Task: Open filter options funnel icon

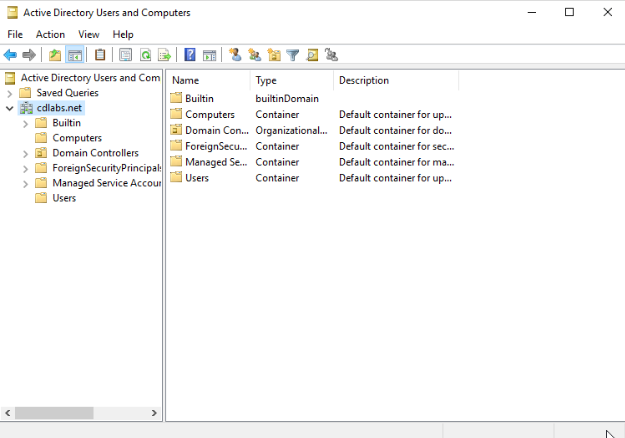Action: tap(293, 55)
